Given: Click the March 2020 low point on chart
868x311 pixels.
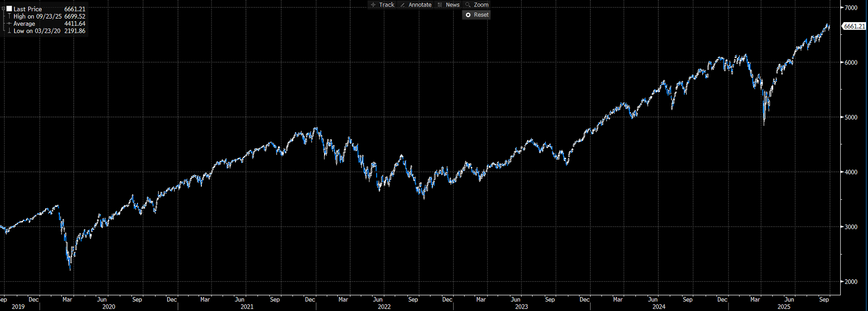Looking at the screenshot, I should [70, 270].
